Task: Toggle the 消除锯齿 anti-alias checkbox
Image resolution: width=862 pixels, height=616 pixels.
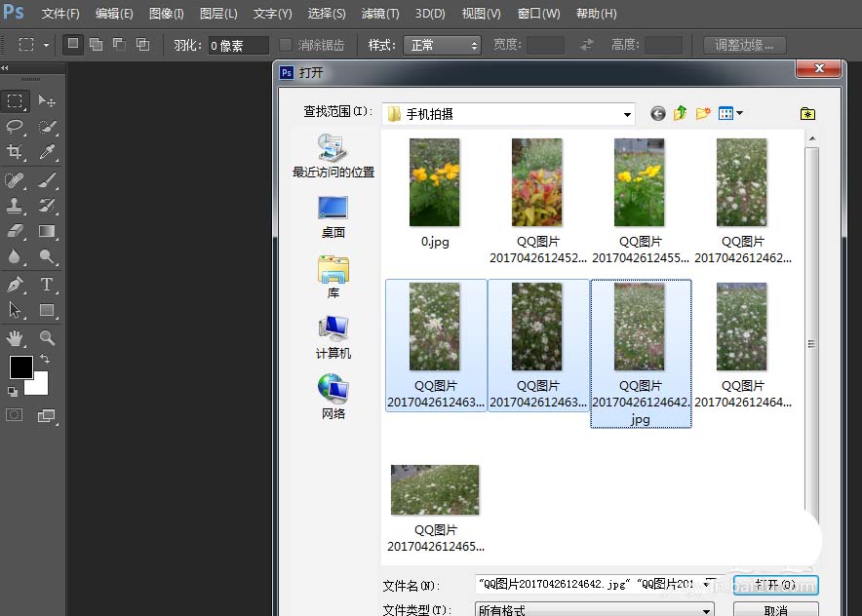Action: coord(285,45)
